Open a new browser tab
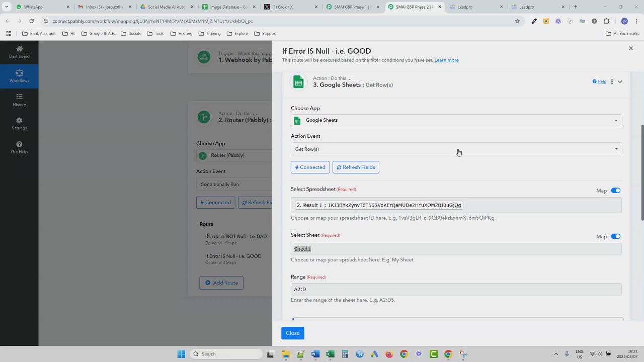644x362 pixels. click(x=575, y=7)
